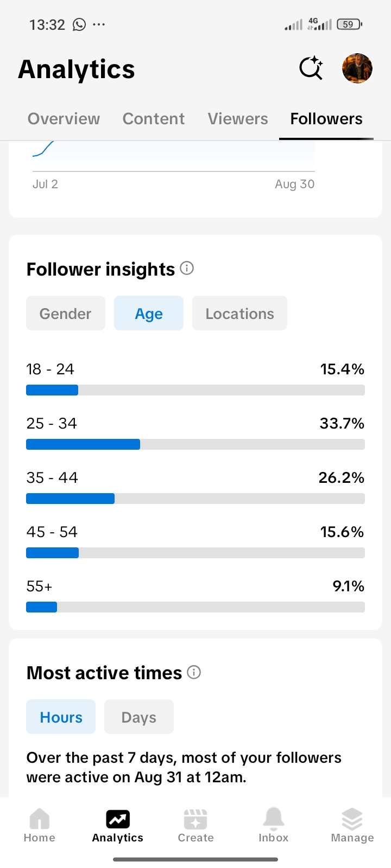Open the AI search sparkle icon
391x868 pixels.
(x=311, y=68)
